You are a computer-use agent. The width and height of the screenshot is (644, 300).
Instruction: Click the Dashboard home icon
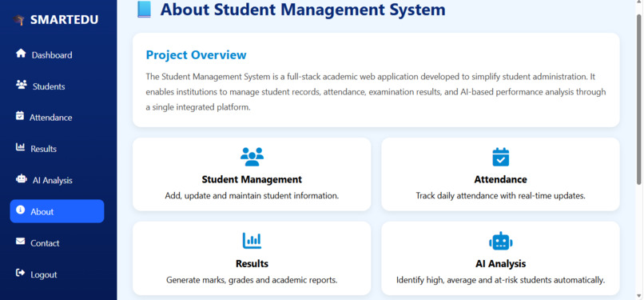(21, 54)
